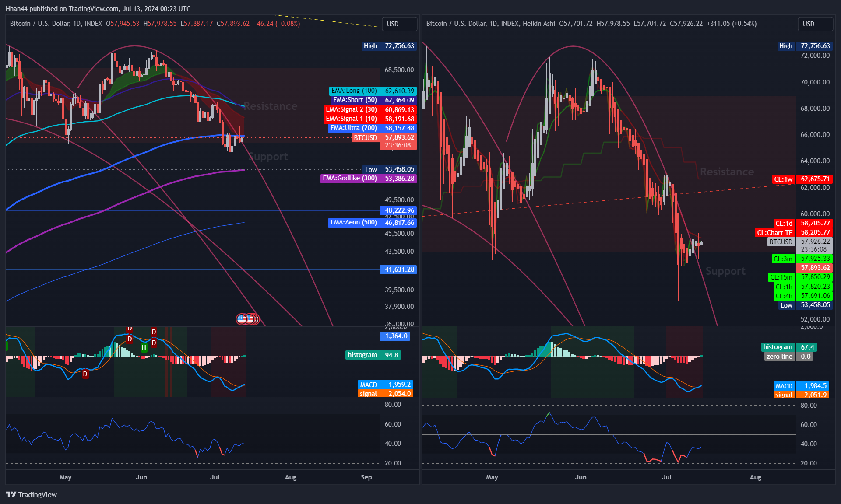
Task: Click the TradingView logo
Action: [31, 494]
